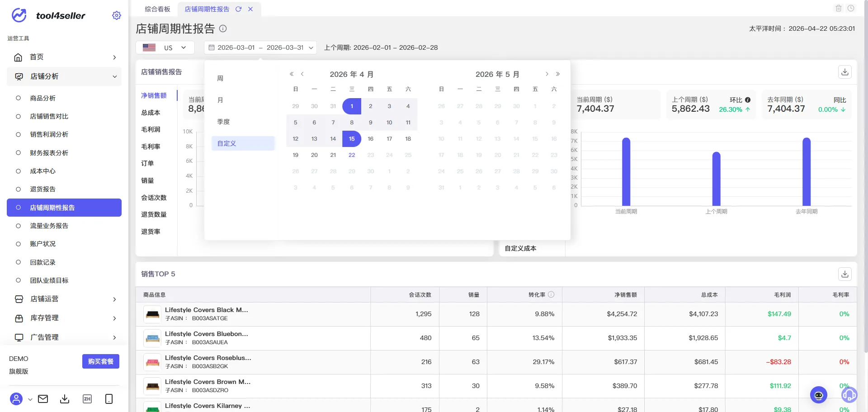Pick April 15 in the calendar
868x412 pixels.
(x=352, y=139)
